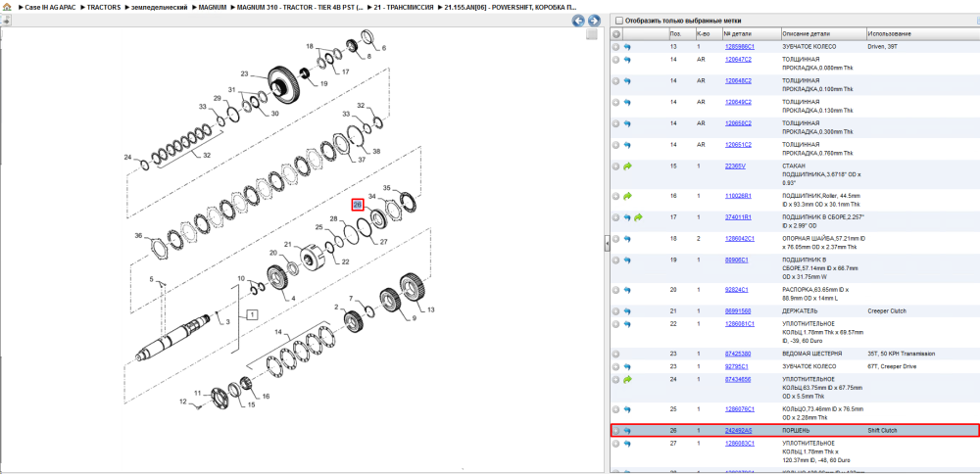Screen dimensions: 980x474
Task: Click the blue back navigation arrow
Action: (x=579, y=21)
